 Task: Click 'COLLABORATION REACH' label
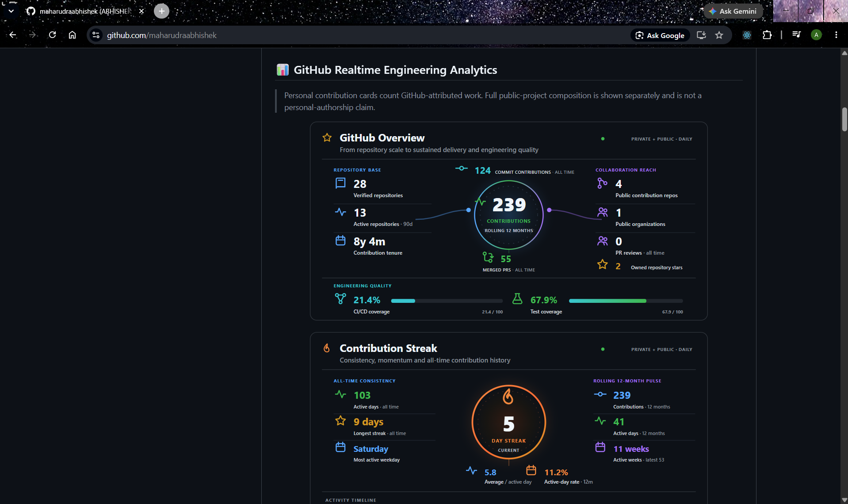pyautogui.click(x=626, y=170)
